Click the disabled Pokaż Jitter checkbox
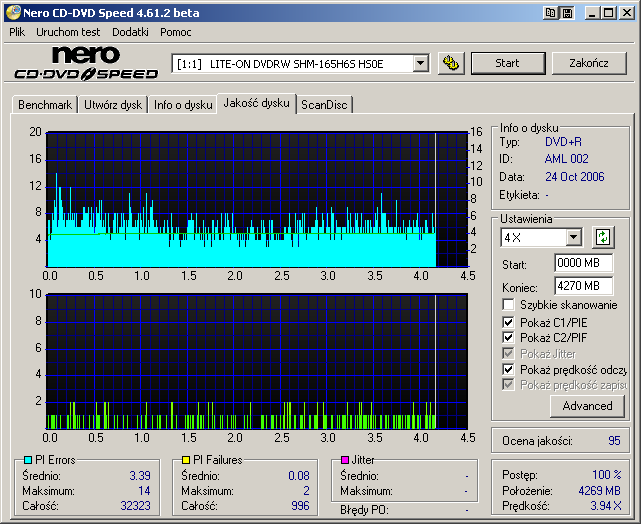This screenshot has width=641, height=524. coord(508,354)
